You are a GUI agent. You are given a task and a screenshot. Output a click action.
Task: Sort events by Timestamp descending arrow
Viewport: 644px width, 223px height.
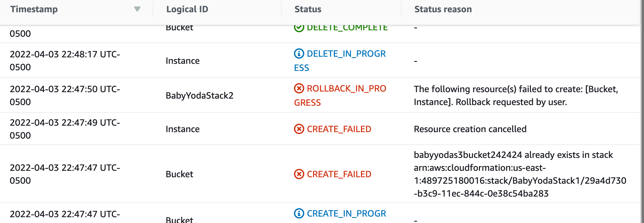[137, 9]
